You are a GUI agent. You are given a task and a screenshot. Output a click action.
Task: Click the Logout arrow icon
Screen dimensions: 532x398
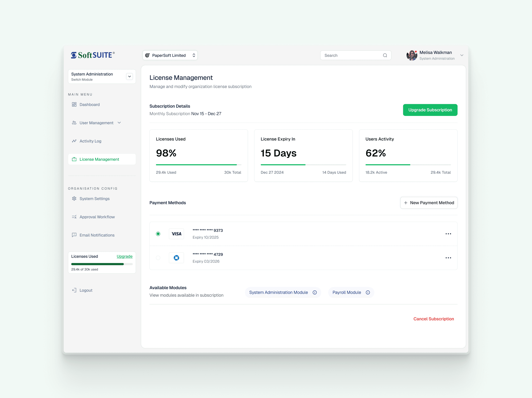[x=74, y=290]
